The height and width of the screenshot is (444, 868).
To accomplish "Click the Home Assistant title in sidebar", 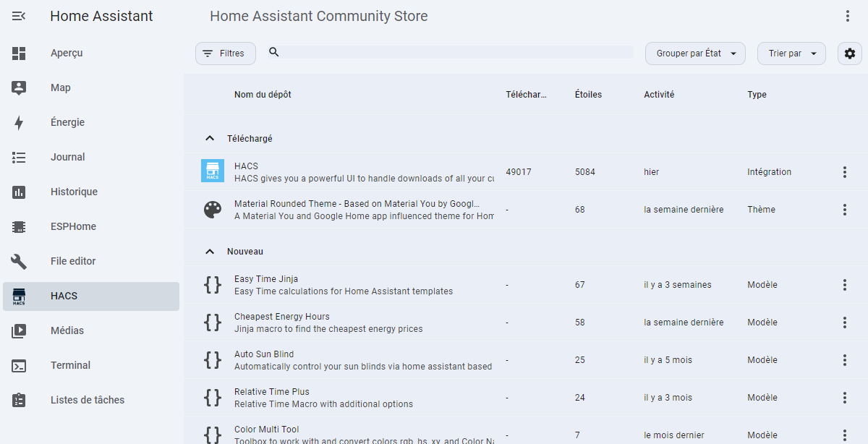I will (101, 16).
